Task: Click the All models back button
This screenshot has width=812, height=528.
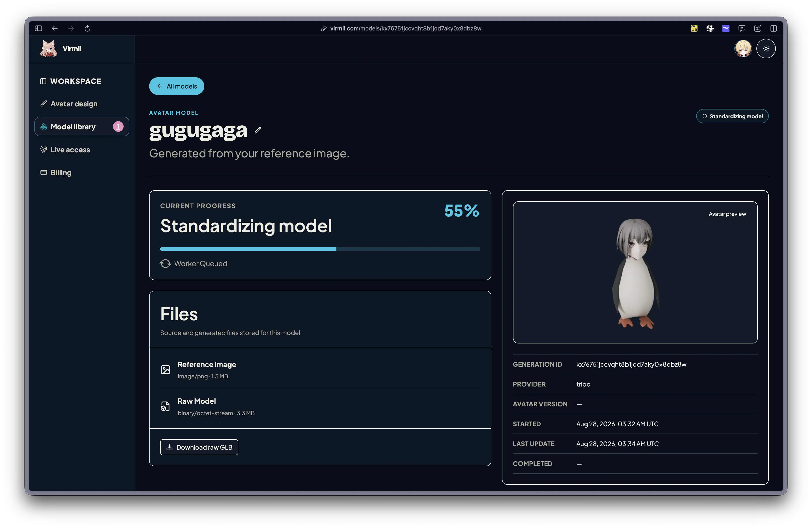Action: coord(177,86)
